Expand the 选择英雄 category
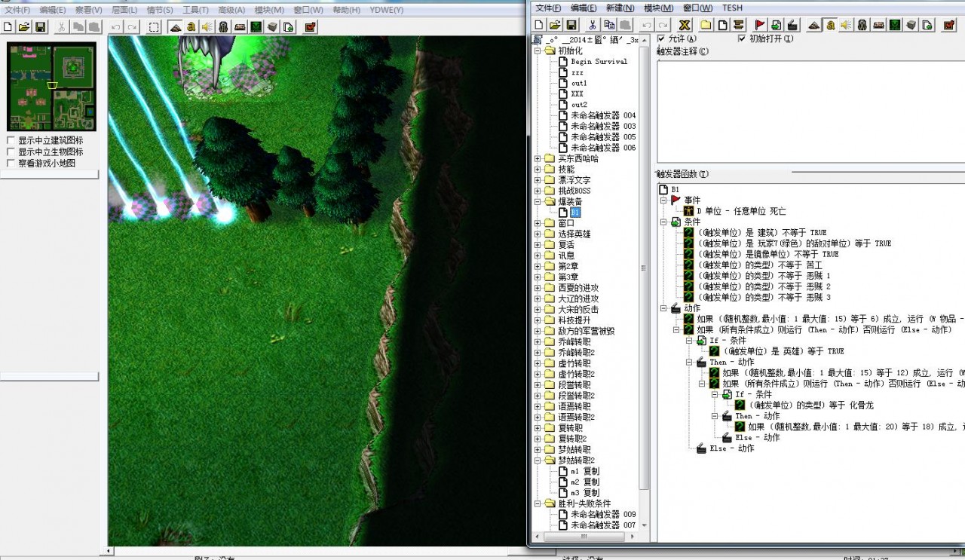965x560 pixels. coord(538,234)
